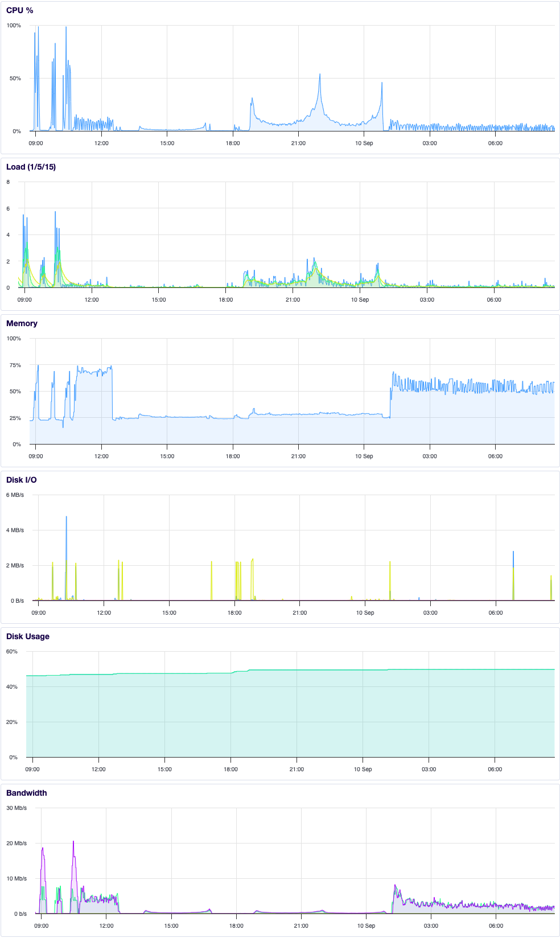Click the 60% label on Disk Usage
This screenshot has height=938, width=560.
click(12, 652)
